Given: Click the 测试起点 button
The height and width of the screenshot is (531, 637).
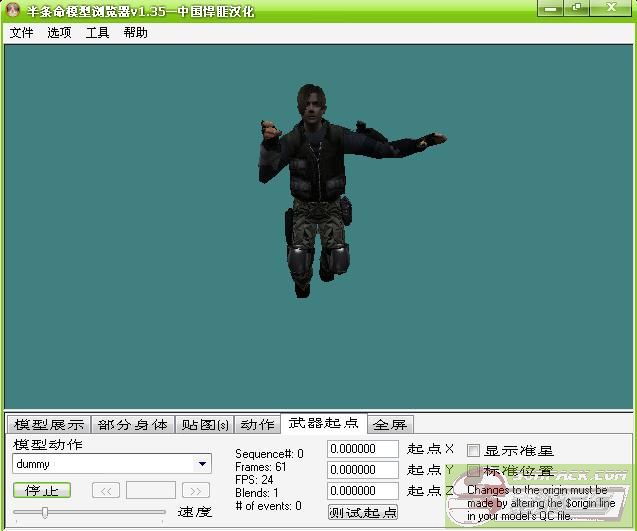Looking at the screenshot, I should 363,512.
